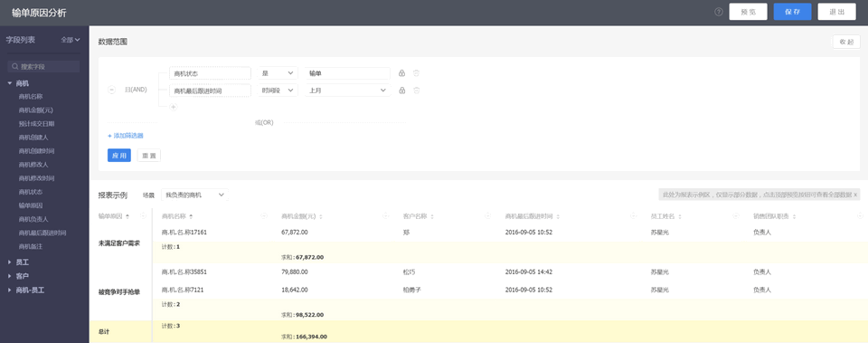Click circle icon in 输单原因 column header

coord(144,215)
